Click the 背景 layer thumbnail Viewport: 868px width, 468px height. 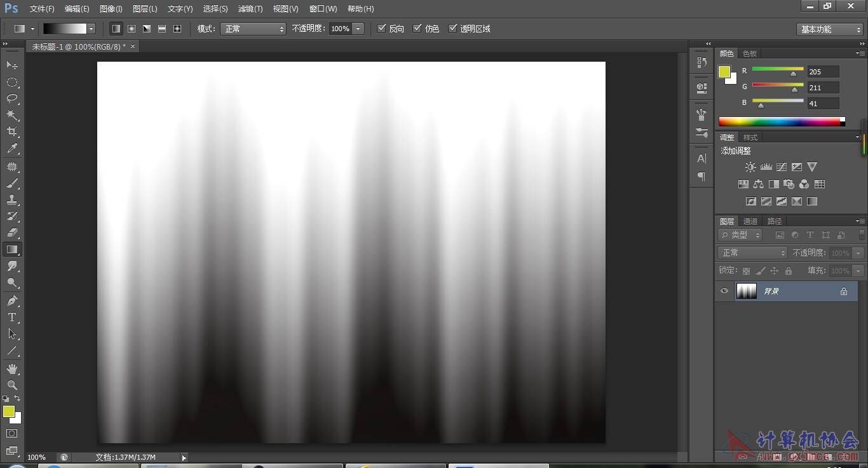pos(747,291)
